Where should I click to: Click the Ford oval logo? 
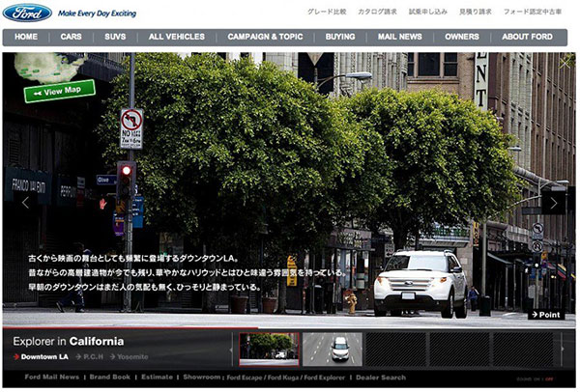click(27, 14)
